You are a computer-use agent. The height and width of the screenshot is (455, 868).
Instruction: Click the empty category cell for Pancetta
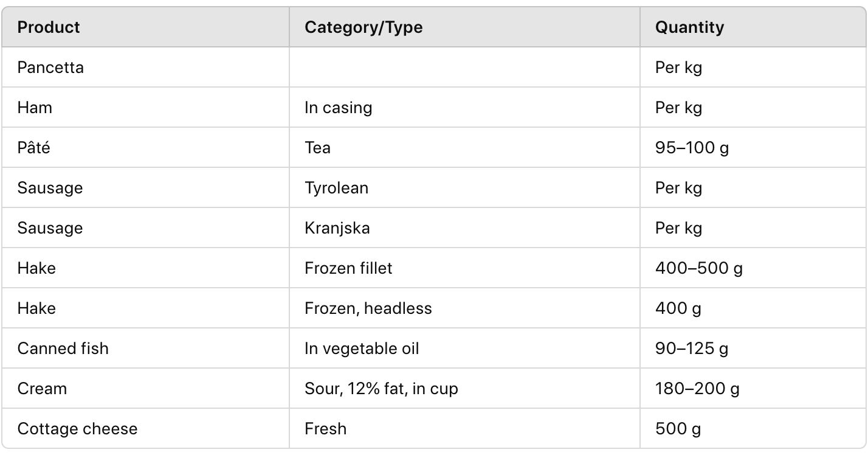(x=464, y=68)
